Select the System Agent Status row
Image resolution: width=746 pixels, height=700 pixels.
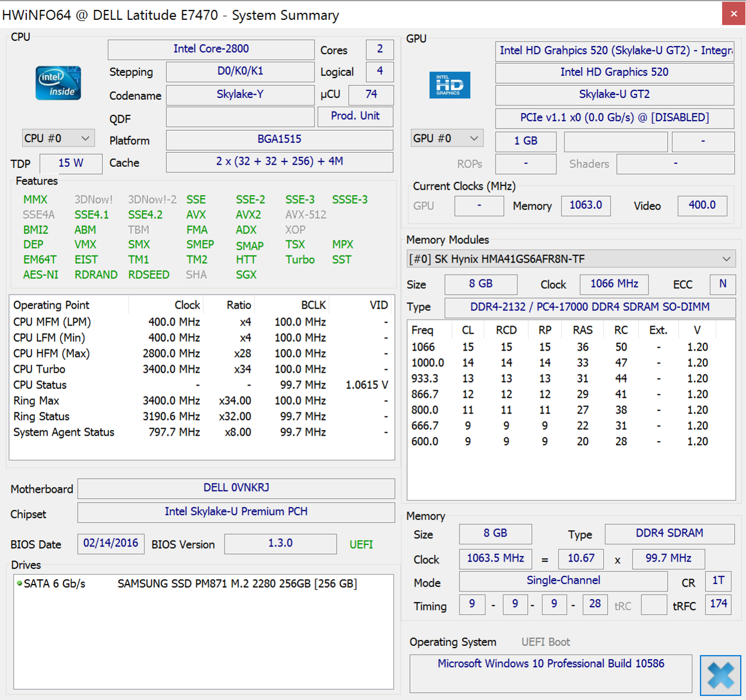tap(201, 432)
